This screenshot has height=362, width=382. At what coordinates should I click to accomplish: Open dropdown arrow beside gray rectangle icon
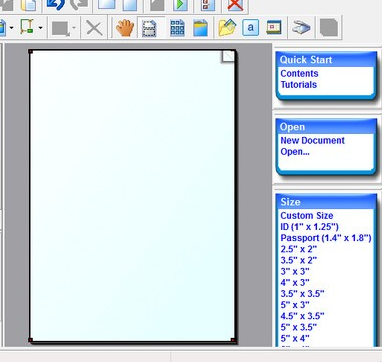[x=74, y=28]
